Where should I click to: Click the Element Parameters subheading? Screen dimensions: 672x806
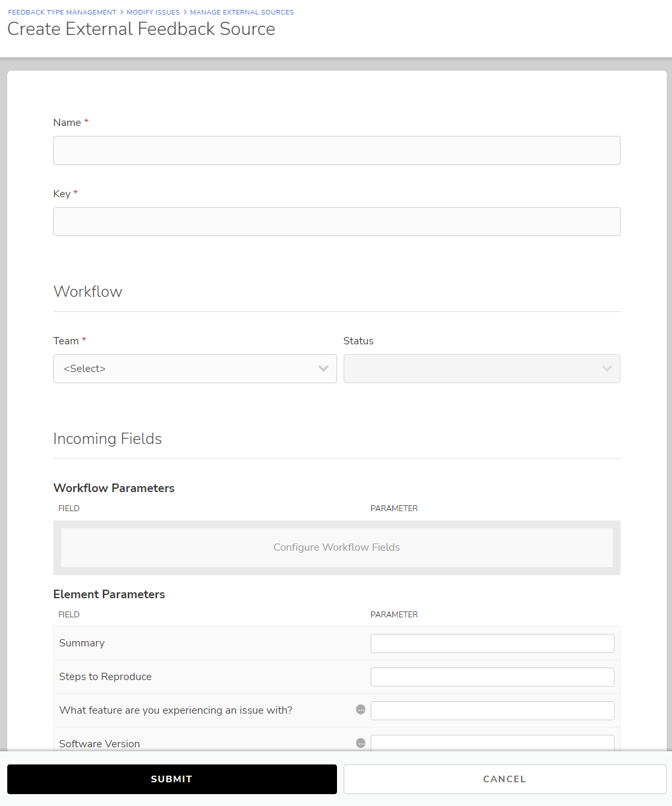(109, 594)
